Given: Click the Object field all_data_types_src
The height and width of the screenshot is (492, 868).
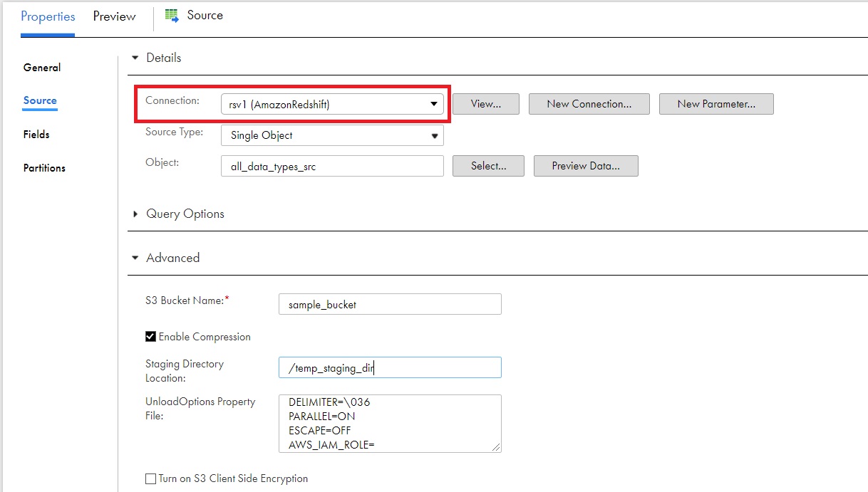Looking at the screenshot, I should (x=332, y=166).
